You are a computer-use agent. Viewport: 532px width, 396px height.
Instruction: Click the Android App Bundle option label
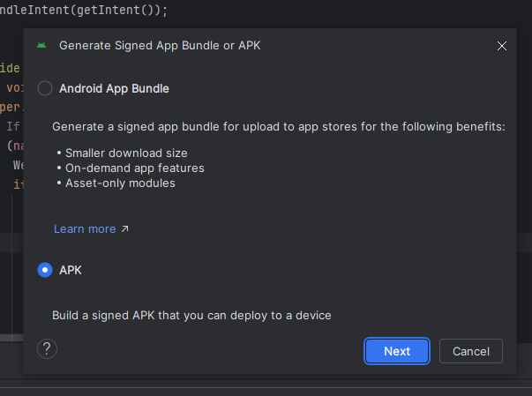click(x=114, y=88)
